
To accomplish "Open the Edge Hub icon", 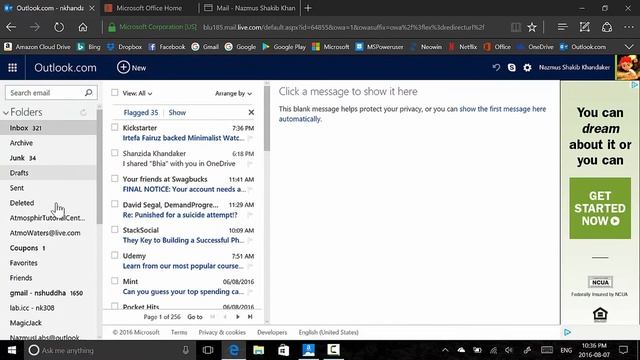I will [x=562, y=27].
